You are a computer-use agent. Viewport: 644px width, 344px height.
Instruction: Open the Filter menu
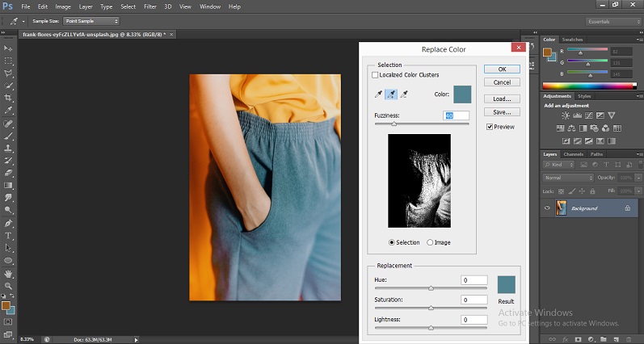tap(150, 6)
